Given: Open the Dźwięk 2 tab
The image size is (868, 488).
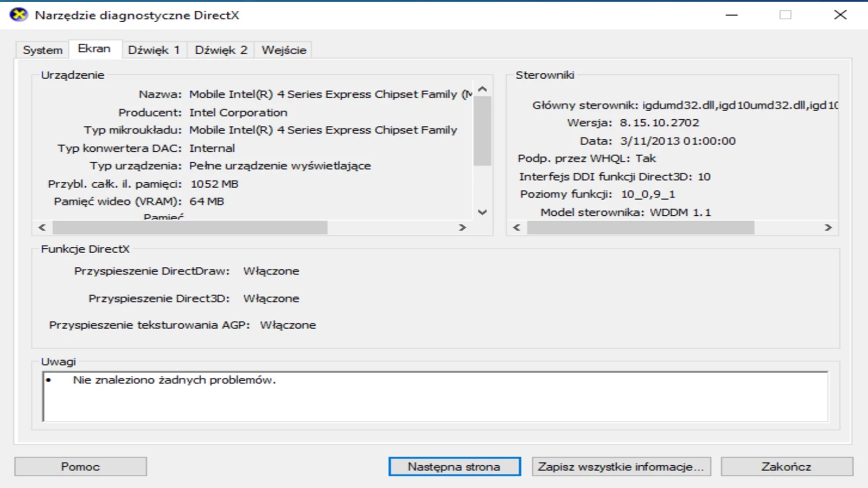Looking at the screenshot, I should (221, 50).
